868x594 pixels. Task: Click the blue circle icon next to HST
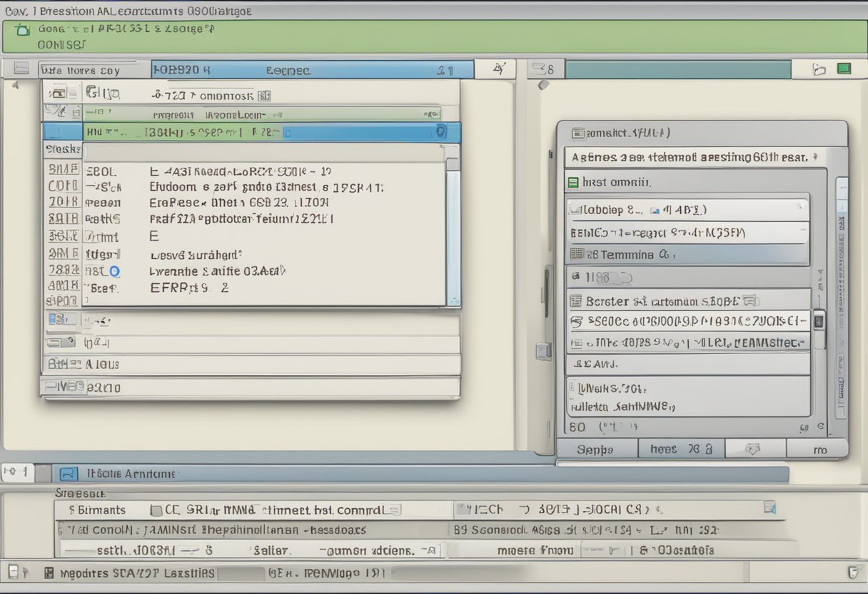(114, 271)
